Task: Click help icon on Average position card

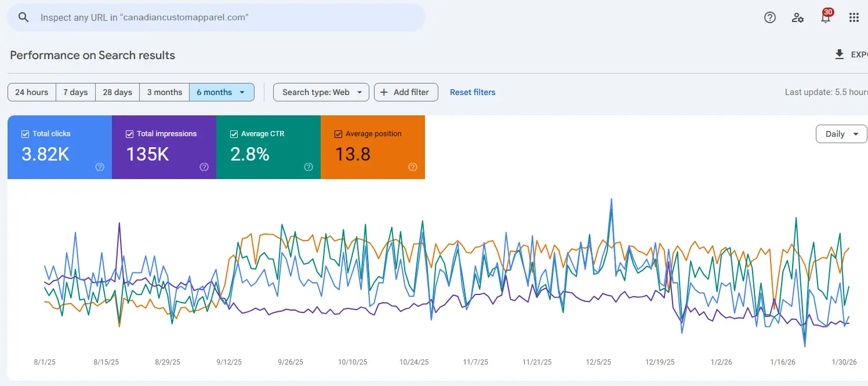Action: [x=413, y=167]
